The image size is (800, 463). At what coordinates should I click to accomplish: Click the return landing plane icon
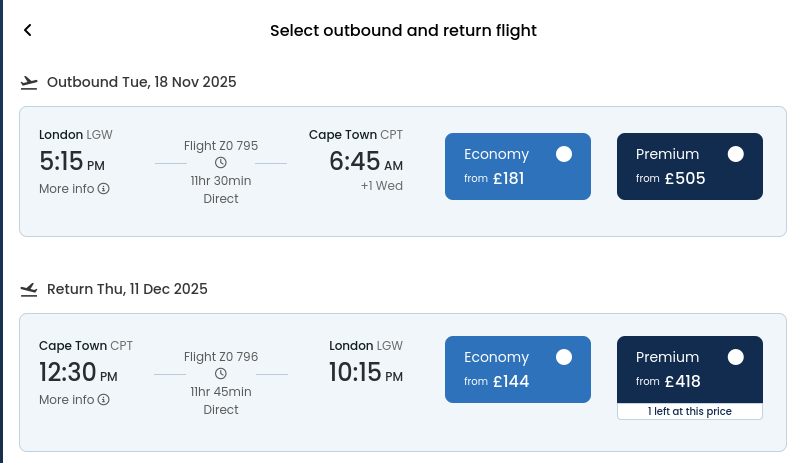pos(29,289)
